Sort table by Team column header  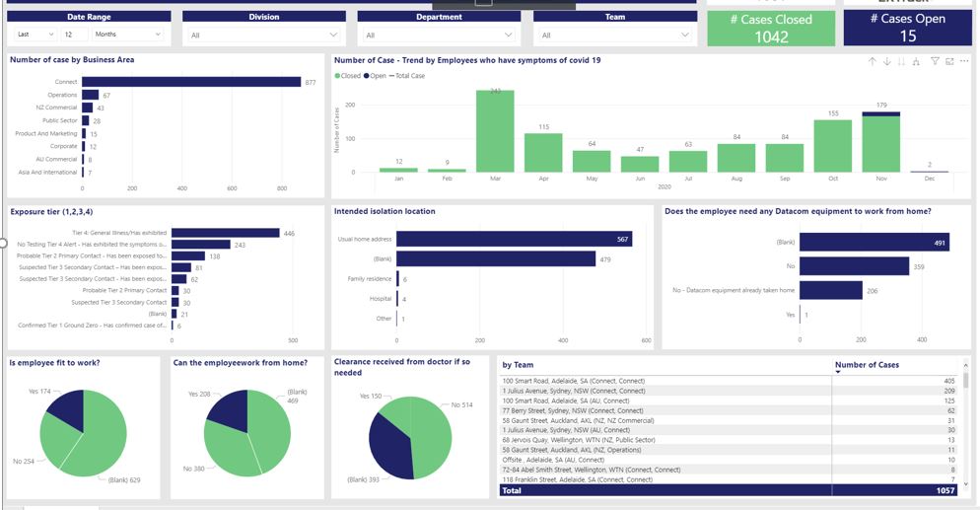[518, 365]
